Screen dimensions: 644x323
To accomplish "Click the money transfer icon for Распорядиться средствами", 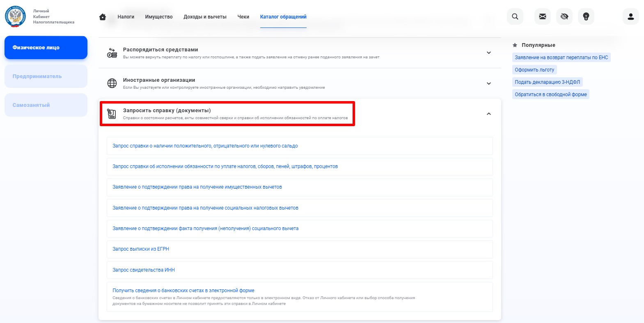I will pyautogui.click(x=112, y=53).
